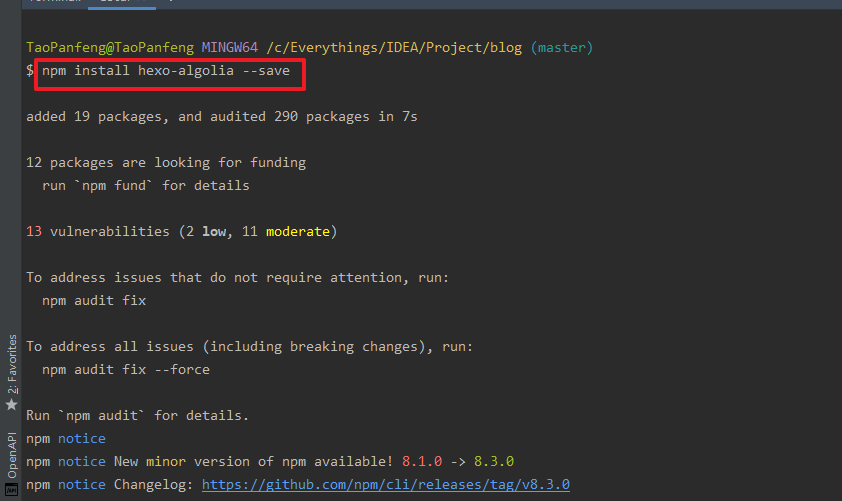Click '12 packages are looking for funding' line
Image resolution: width=842 pixels, height=501 pixels.
coord(166,162)
